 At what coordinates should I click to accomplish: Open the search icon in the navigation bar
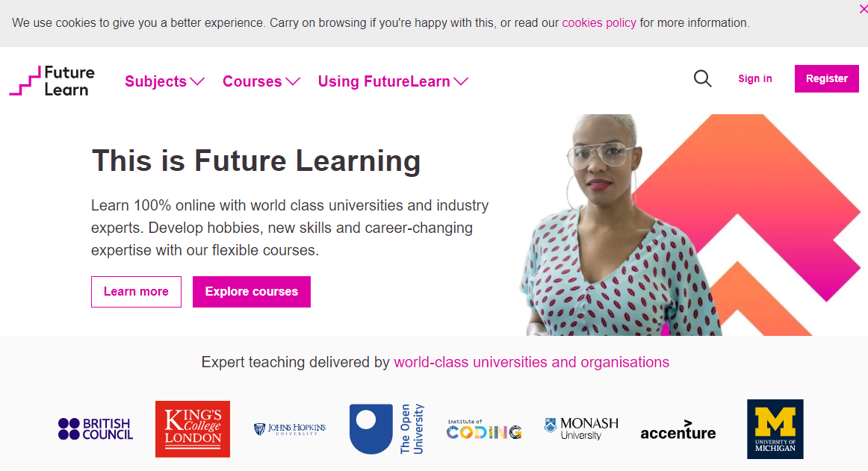click(702, 78)
